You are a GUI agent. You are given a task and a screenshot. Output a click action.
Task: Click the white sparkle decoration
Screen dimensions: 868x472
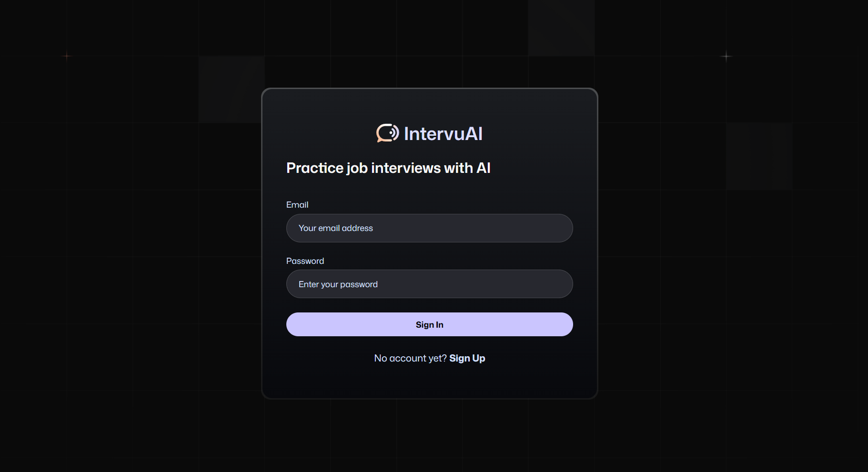[726, 56]
